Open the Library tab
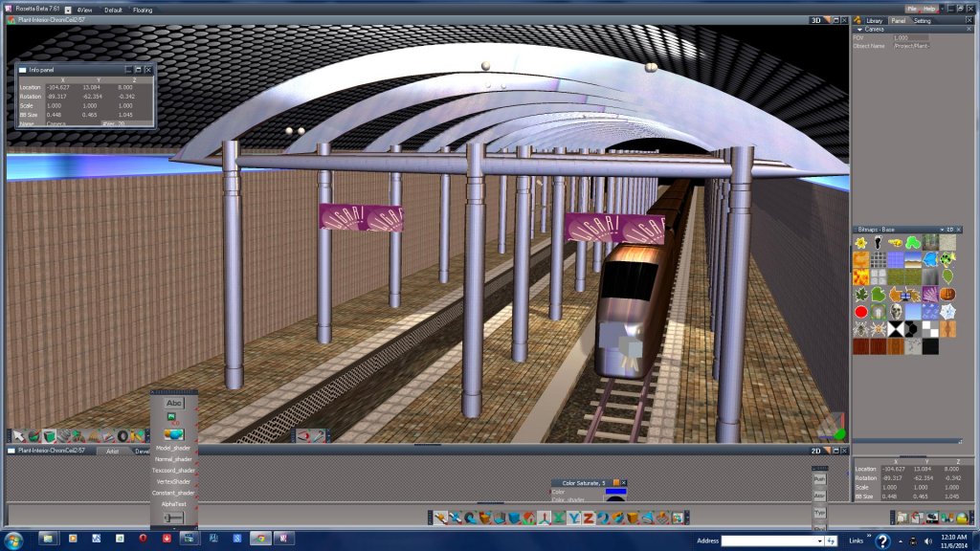Screen dimensions: 980x551 (874, 21)
